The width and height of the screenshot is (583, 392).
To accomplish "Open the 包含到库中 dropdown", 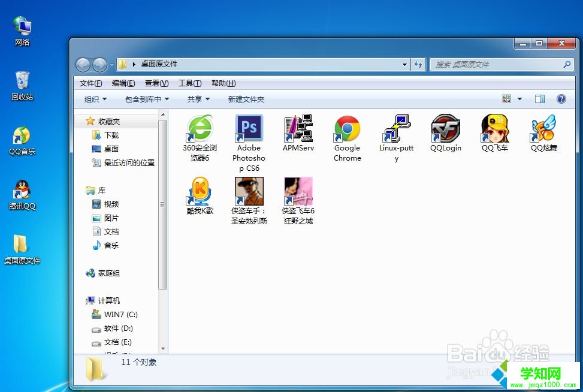I will coord(147,99).
